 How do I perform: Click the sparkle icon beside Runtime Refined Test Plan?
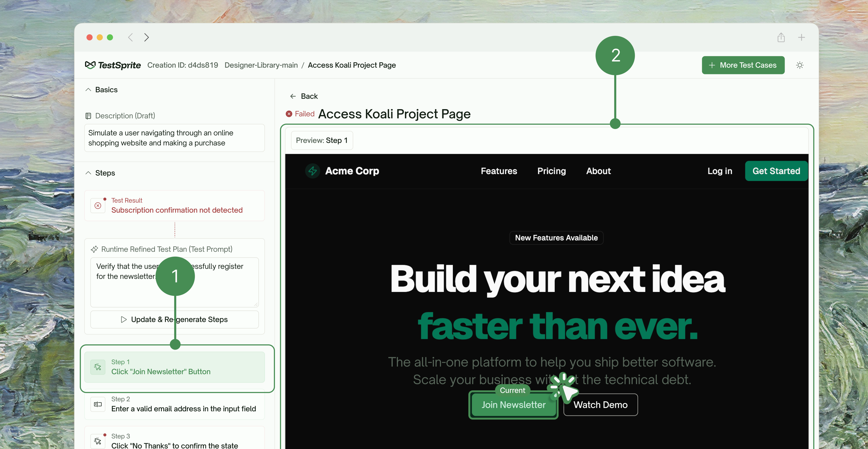[x=94, y=249]
